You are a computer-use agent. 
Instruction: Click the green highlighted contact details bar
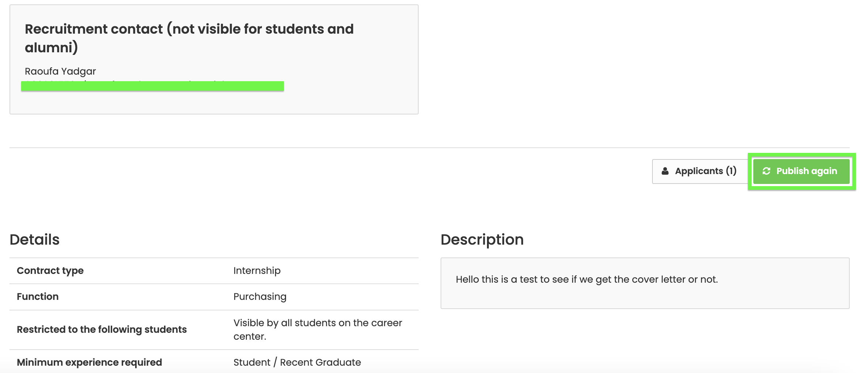[152, 86]
